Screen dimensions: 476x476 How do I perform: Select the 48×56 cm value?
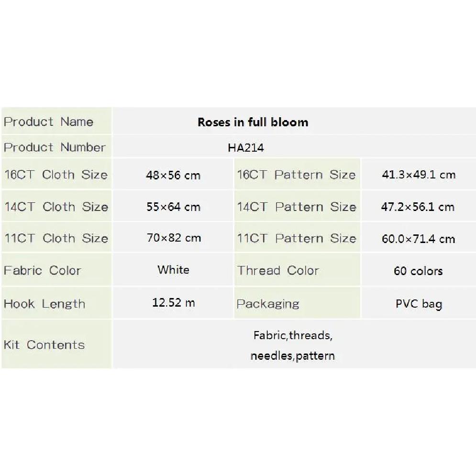[x=173, y=175]
